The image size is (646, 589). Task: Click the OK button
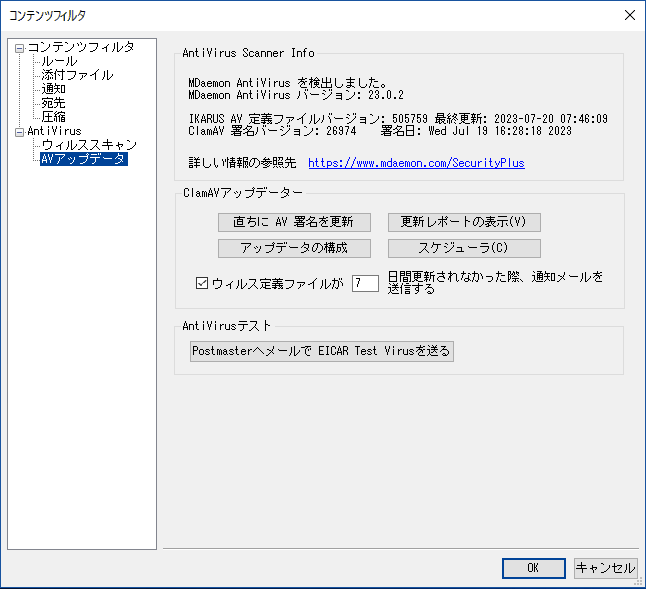[x=534, y=568]
